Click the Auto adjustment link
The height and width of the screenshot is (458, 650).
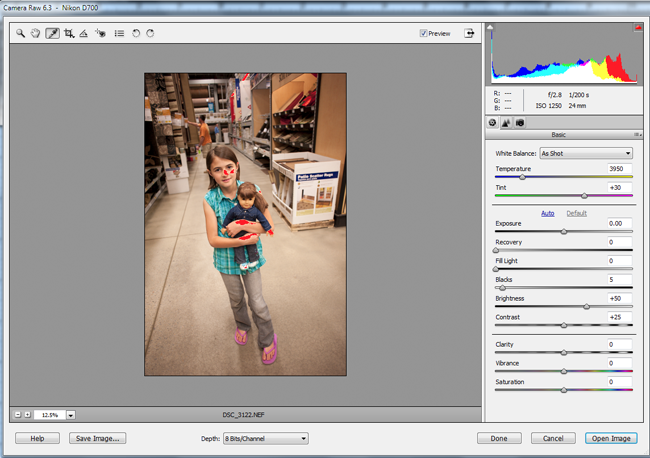click(x=547, y=213)
